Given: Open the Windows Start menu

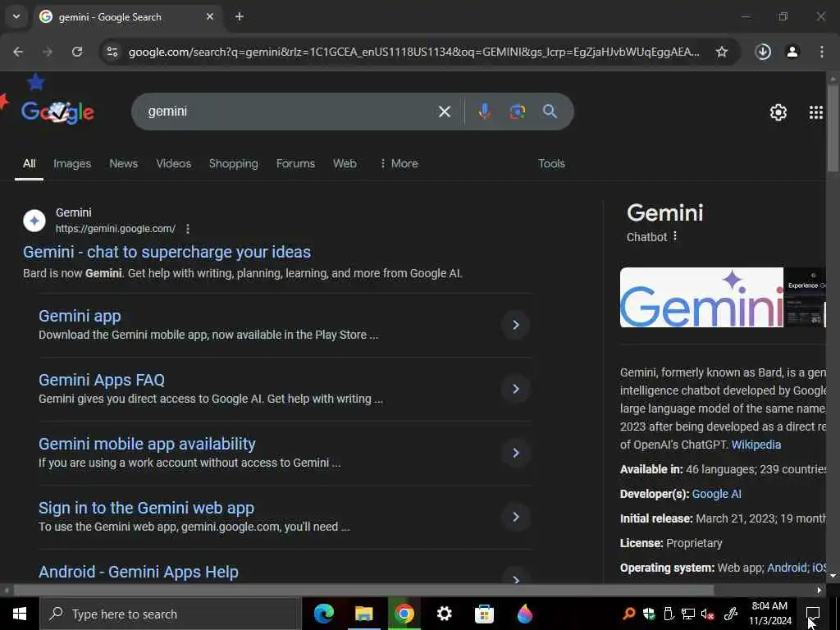Looking at the screenshot, I should tap(20, 614).
